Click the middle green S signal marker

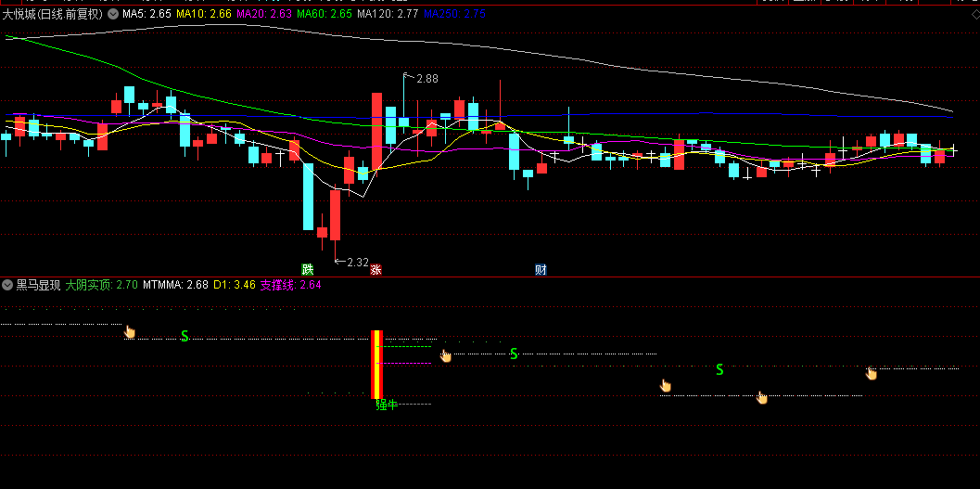point(514,354)
